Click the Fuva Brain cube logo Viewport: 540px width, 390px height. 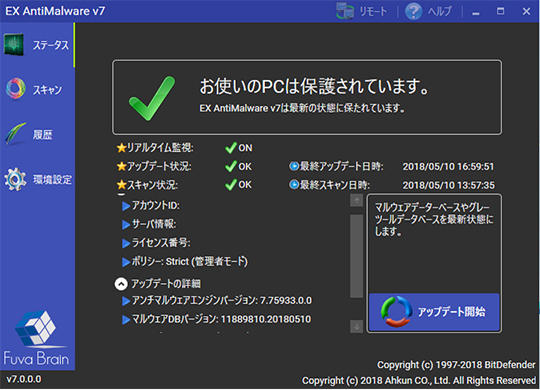pos(35,328)
